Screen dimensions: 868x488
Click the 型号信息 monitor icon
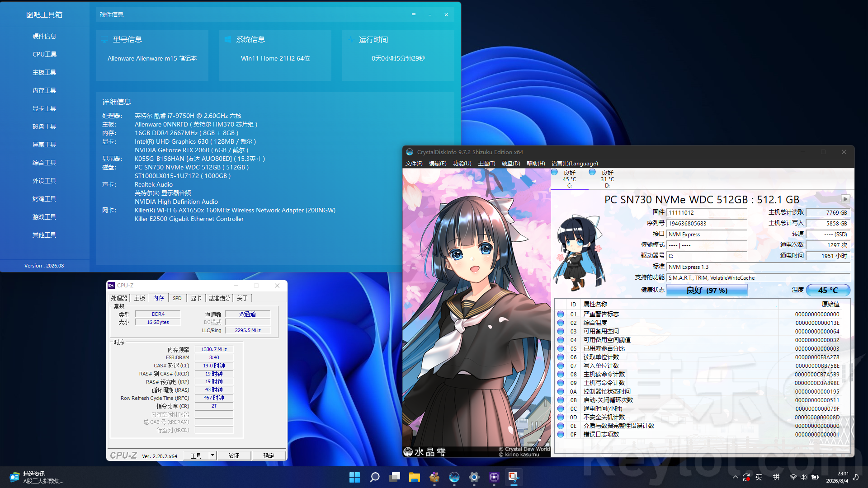point(105,39)
